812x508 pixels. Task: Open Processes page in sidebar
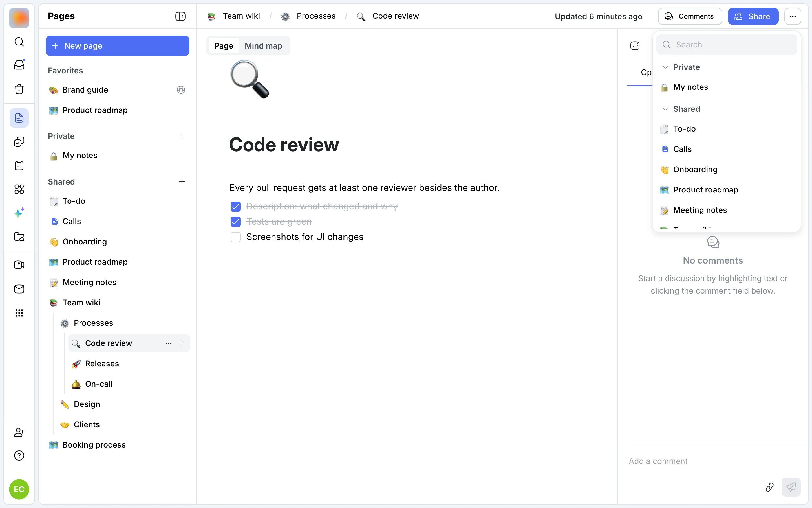click(123, 323)
